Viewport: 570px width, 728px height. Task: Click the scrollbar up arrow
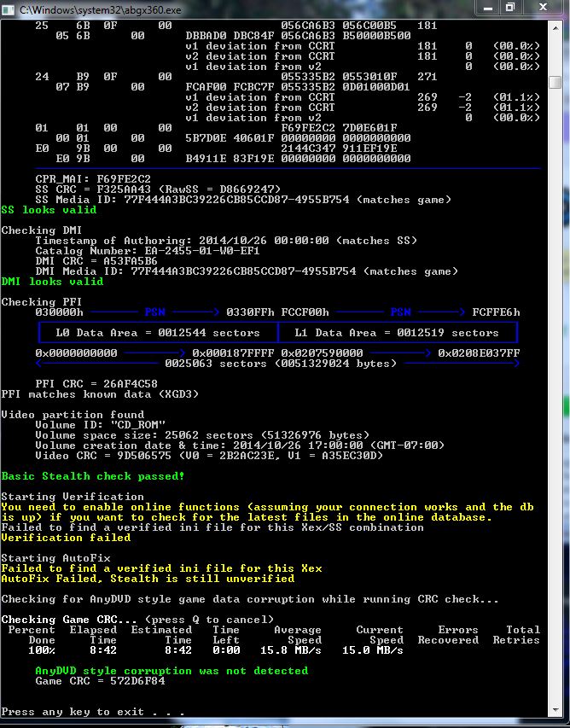(555, 27)
